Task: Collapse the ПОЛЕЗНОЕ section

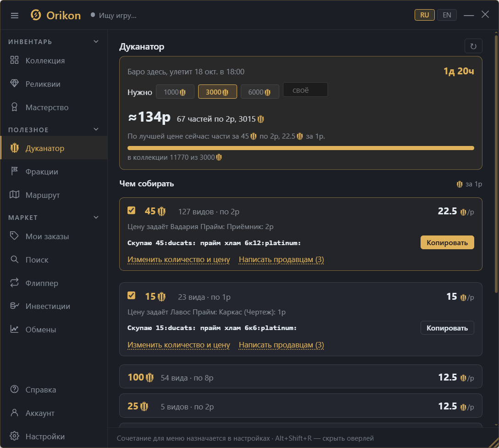Action: point(96,129)
